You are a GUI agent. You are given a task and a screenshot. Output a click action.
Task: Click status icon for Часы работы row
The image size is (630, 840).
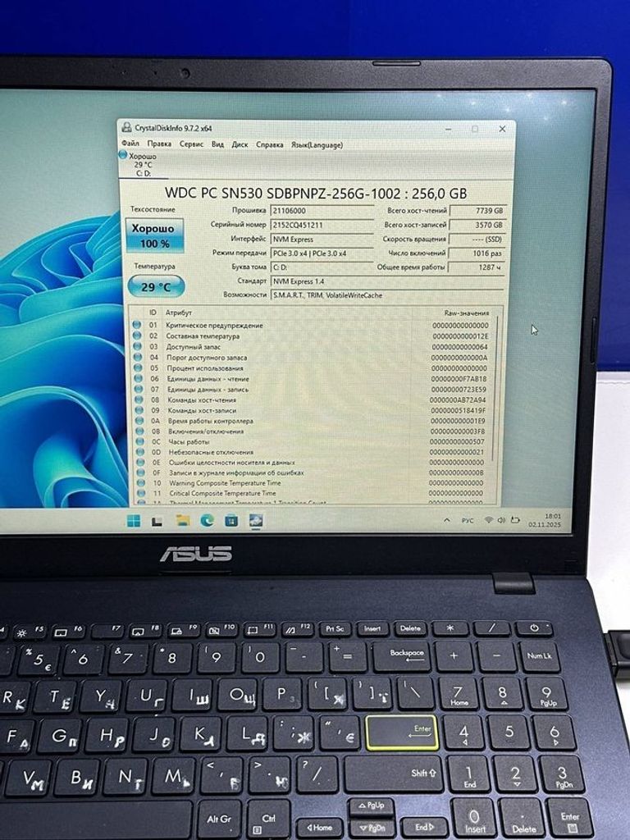coord(139,441)
